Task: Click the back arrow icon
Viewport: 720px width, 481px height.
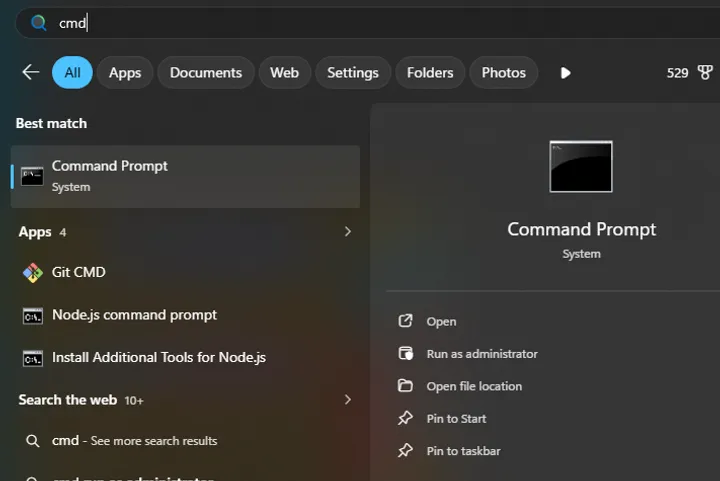Action: (30, 73)
